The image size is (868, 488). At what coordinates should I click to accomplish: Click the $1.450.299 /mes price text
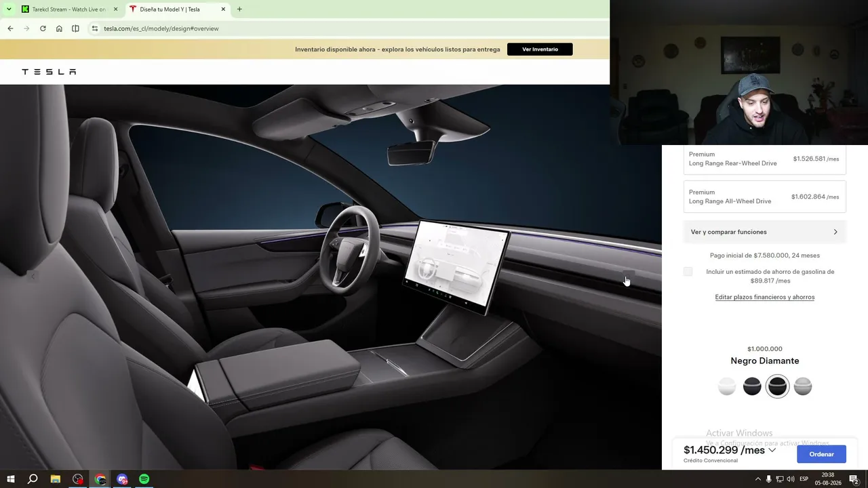(724, 450)
